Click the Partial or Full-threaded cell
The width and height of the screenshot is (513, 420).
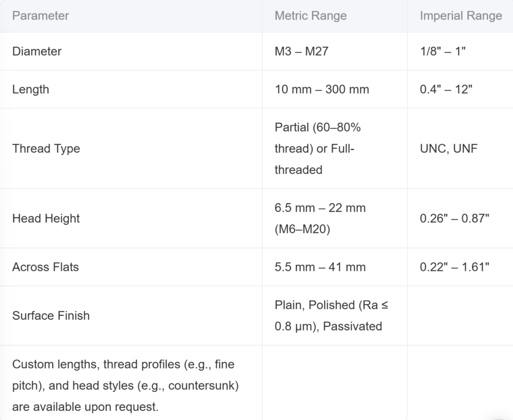tap(318, 148)
